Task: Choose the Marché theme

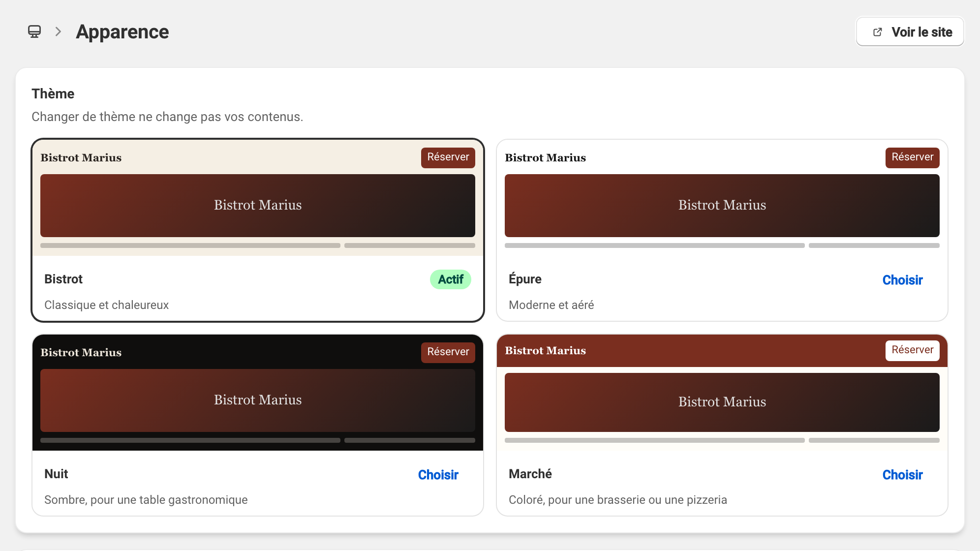Action: click(x=902, y=475)
